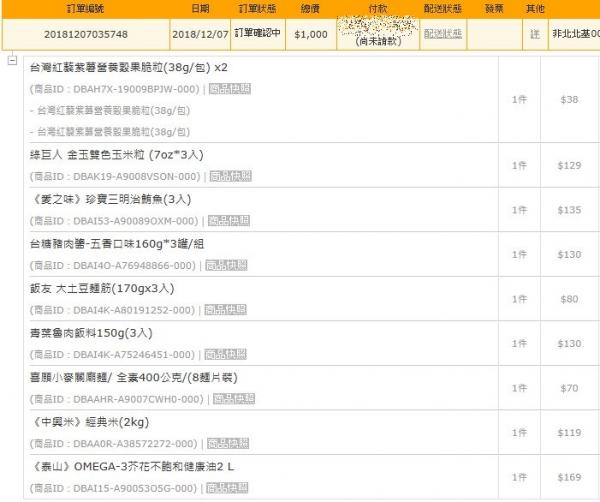Click the 訂單編號 column header

point(86,8)
